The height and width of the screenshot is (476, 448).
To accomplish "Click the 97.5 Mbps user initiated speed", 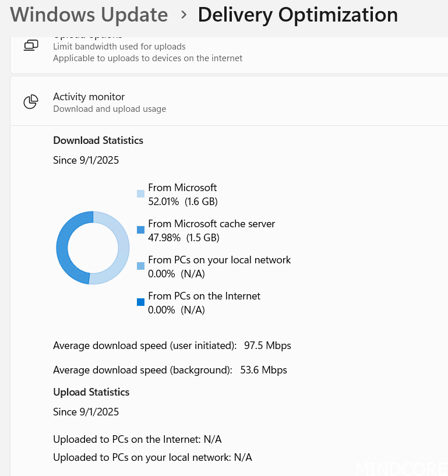I will [267, 345].
